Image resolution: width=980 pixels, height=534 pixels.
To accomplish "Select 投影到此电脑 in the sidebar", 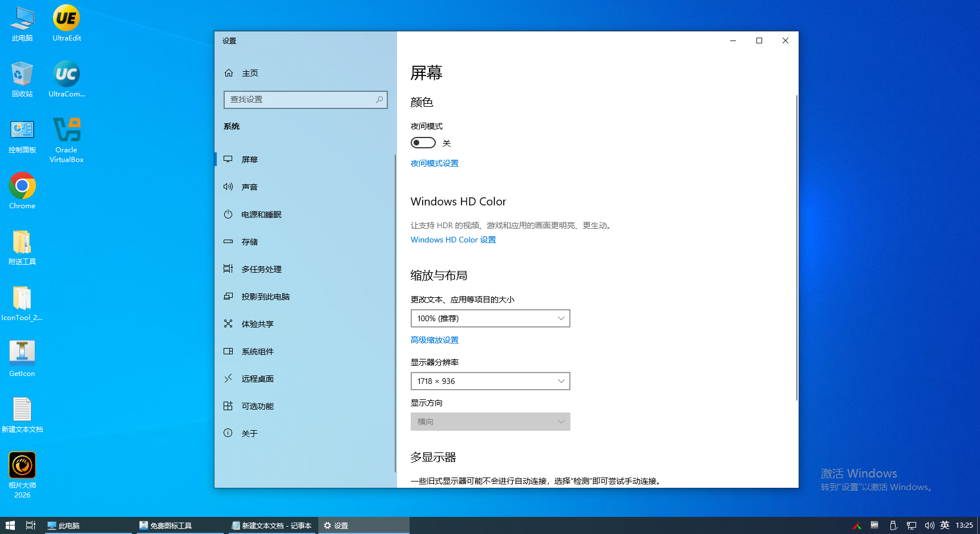I will tap(266, 296).
